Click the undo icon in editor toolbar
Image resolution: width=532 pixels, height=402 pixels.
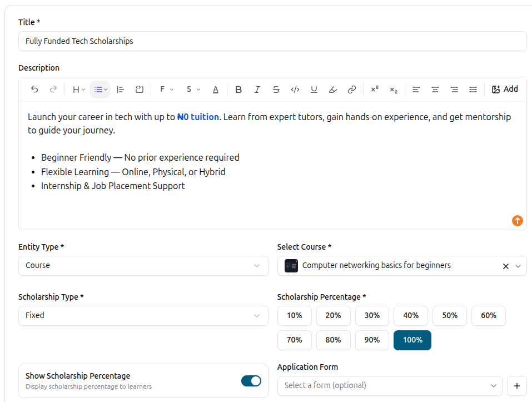pyautogui.click(x=34, y=90)
